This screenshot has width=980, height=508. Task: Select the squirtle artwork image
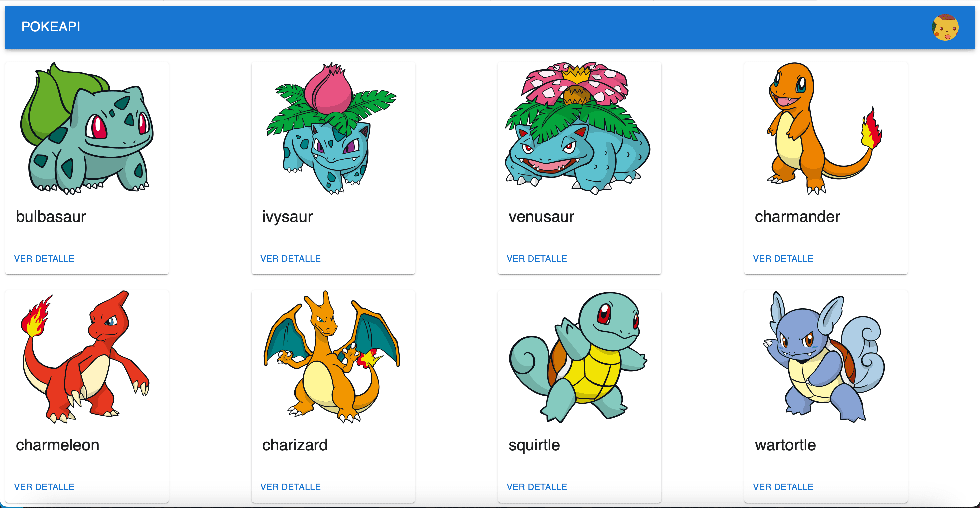point(579,358)
